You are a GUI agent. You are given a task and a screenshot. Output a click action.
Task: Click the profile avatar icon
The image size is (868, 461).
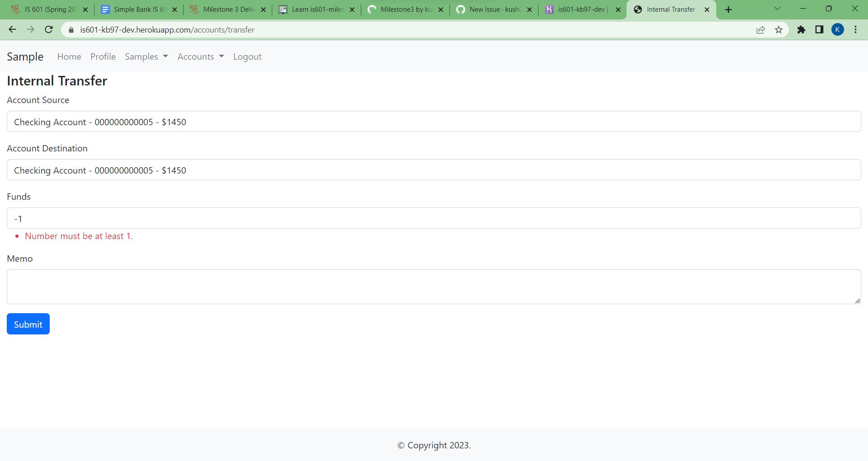(x=838, y=29)
